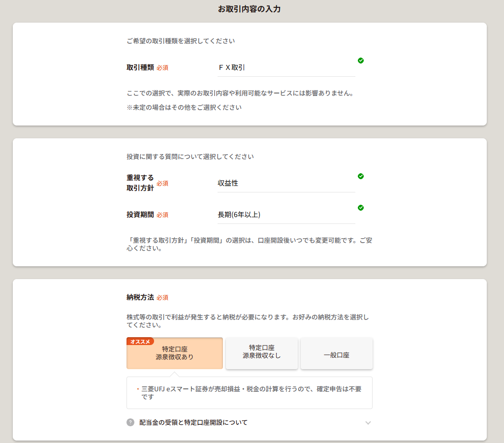The height and width of the screenshot is (443, 504).
Task: Open the 重視する取引方針 dropdown showing 収益性
Action: (x=286, y=183)
